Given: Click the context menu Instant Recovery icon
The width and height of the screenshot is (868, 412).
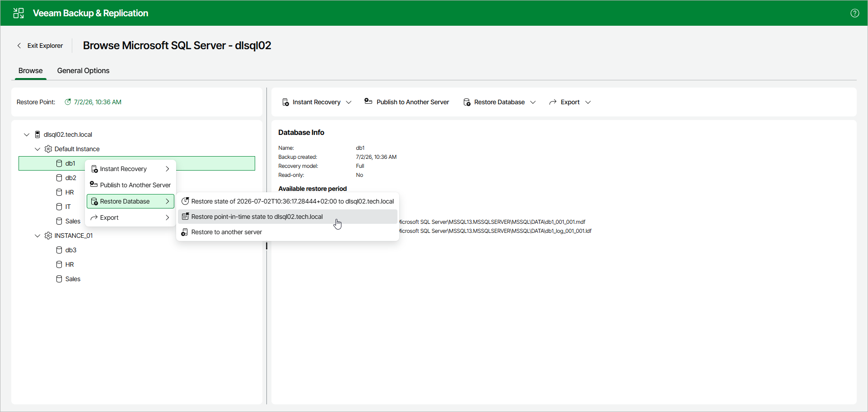Looking at the screenshot, I should 94,169.
